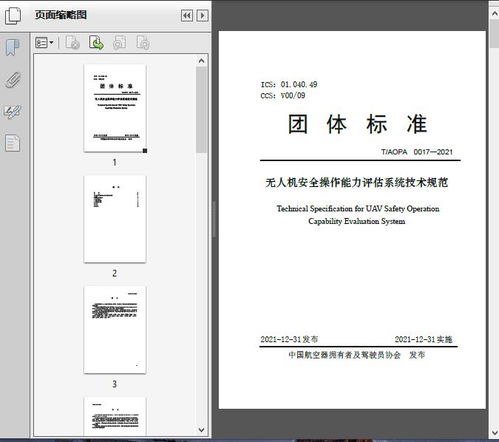Collapse the panel with double-left arrows
The image size is (499, 442).
click(187, 16)
